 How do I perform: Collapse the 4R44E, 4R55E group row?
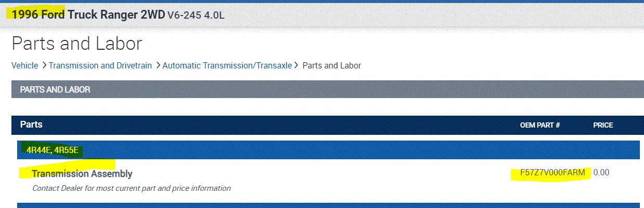[52, 150]
